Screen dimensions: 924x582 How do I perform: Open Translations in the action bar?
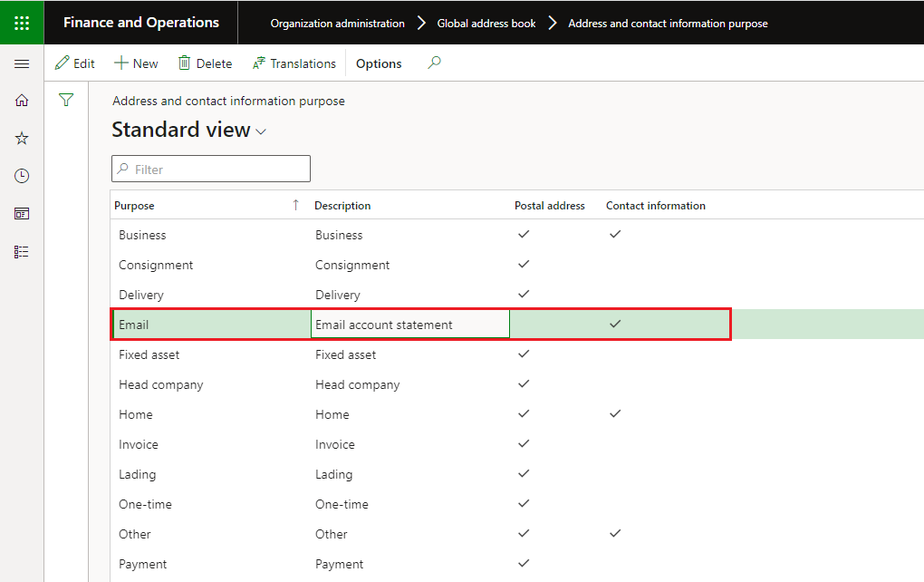(x=294, y=63)
